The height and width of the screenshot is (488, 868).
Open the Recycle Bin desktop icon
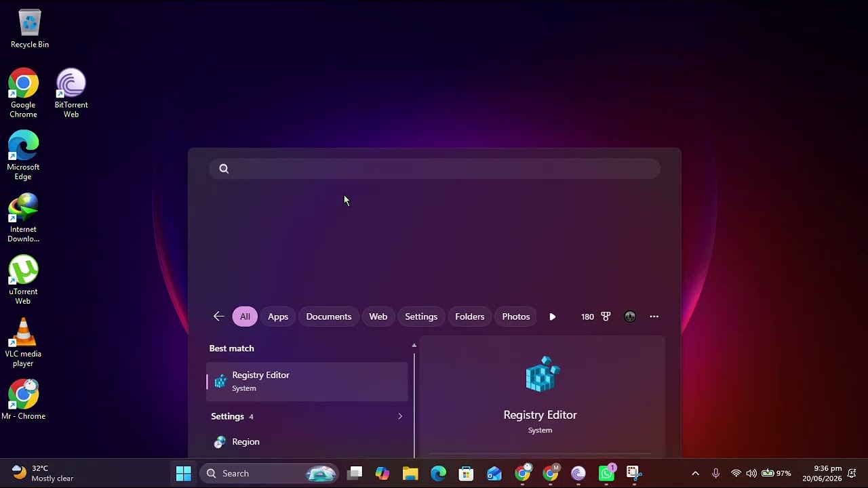pyautogui.click(x=30, y=29)
